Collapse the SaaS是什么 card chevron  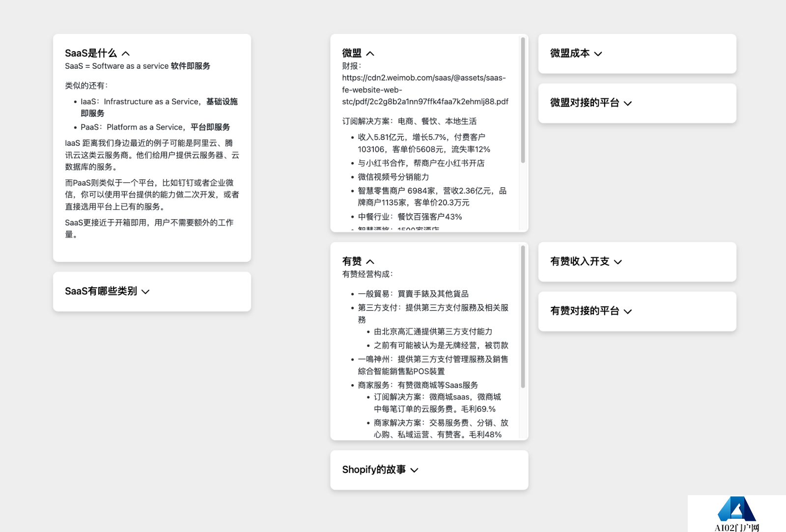126,54
